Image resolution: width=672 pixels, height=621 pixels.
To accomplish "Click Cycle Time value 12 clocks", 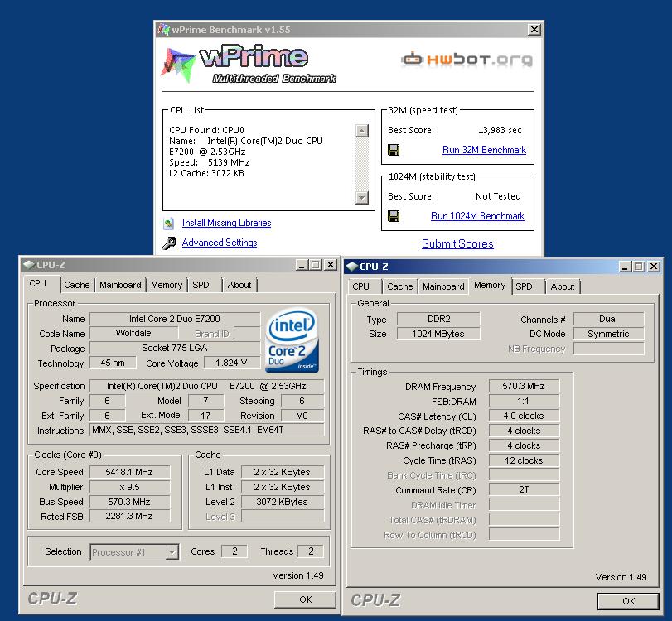I will pos(524,460).
